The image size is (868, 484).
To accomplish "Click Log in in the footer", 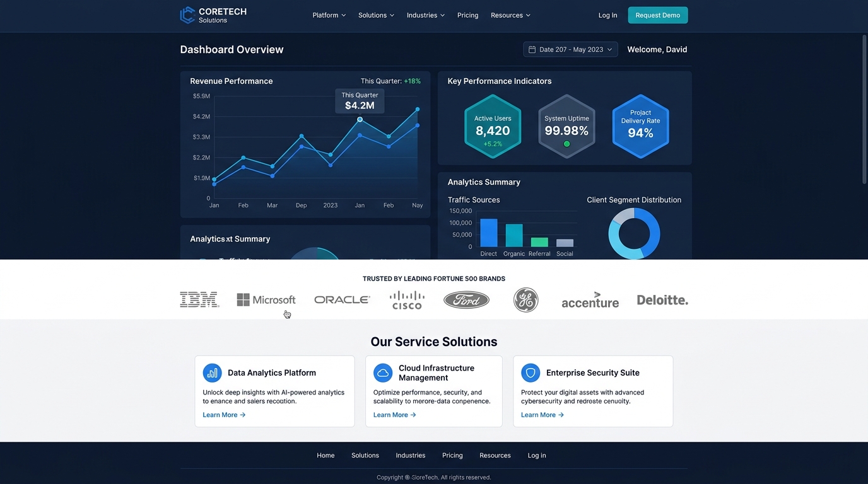I will pos(537,455).
